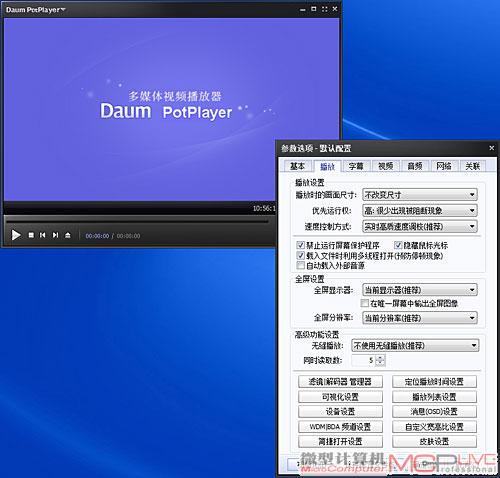Open 消息(OSD)设置
The width and height of the screenshot is (500, 478).
coord(434,412)
